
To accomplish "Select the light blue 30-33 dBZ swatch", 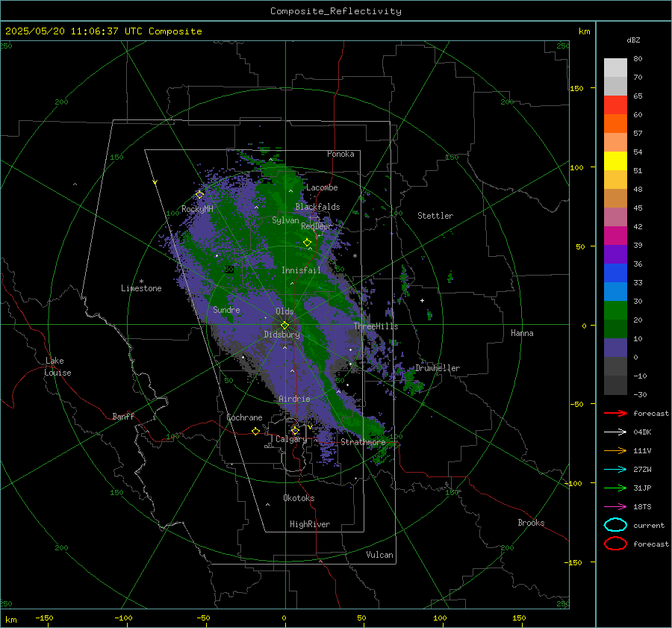I will [x=615, y=292].
